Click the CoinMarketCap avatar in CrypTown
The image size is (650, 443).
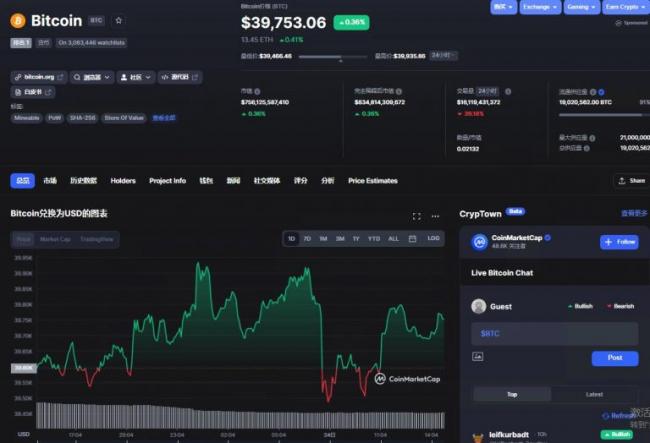480,242
